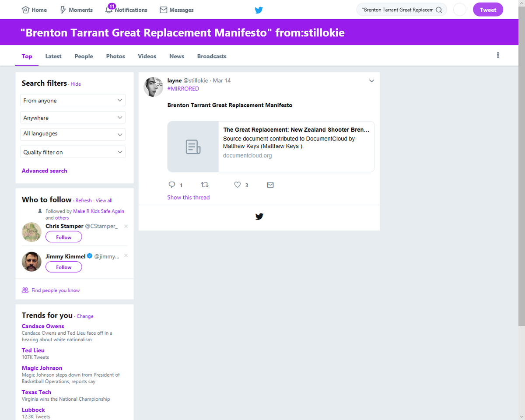Send tweet via direct message icon

click(x=270, y=185)
